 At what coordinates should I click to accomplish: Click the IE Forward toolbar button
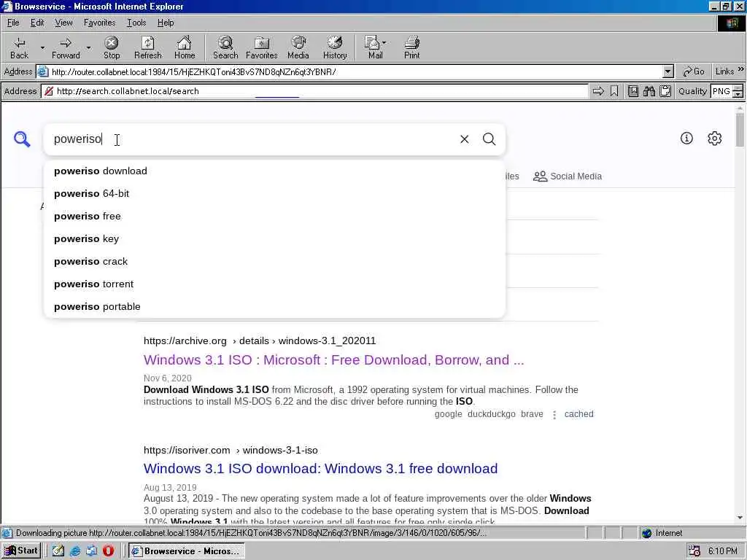[65, 47]
